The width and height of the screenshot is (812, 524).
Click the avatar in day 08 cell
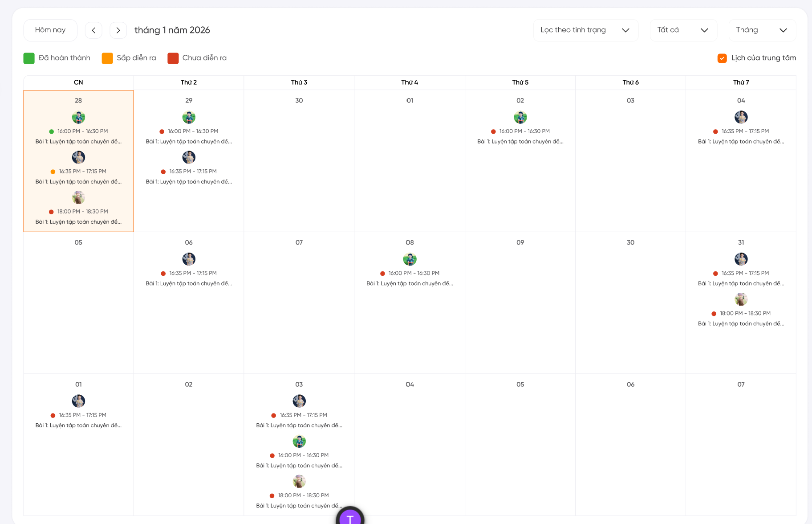[410, 259]
